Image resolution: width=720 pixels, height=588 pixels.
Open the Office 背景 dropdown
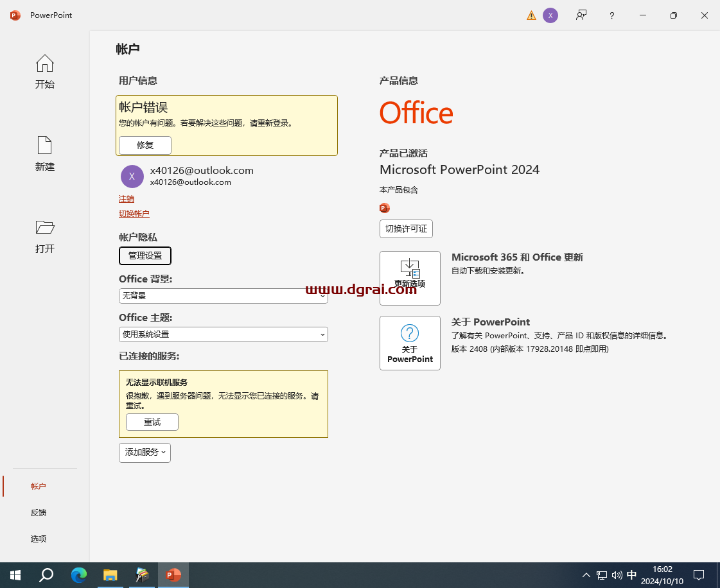(223, 295)
